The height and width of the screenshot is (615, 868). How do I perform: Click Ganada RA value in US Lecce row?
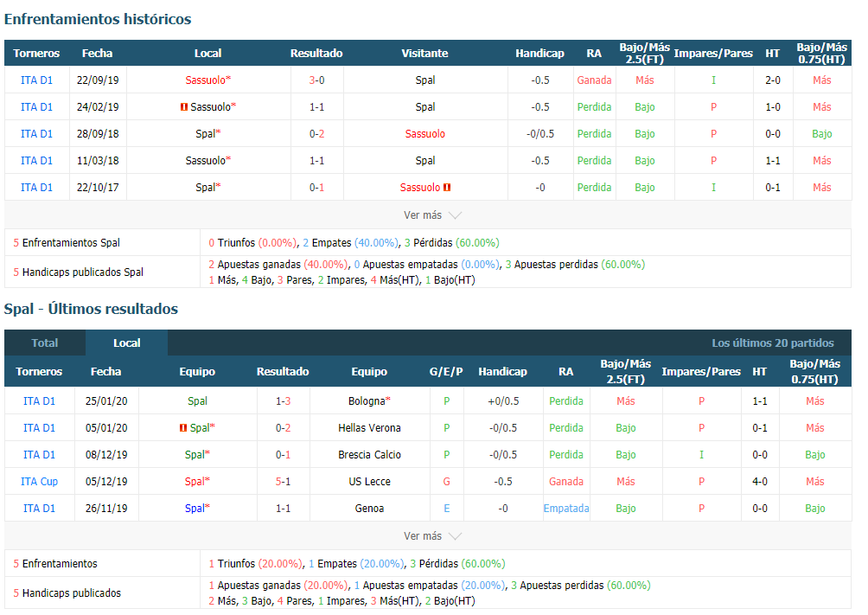565,482
